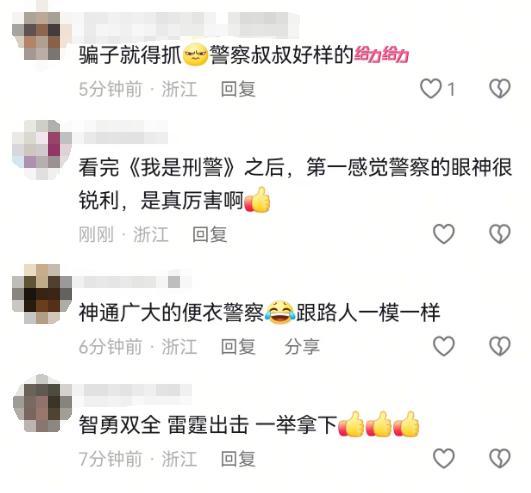531x493 pixels.
Task: Dislike the 骗子就得抓 comment with broken heart
Action: 500,89
